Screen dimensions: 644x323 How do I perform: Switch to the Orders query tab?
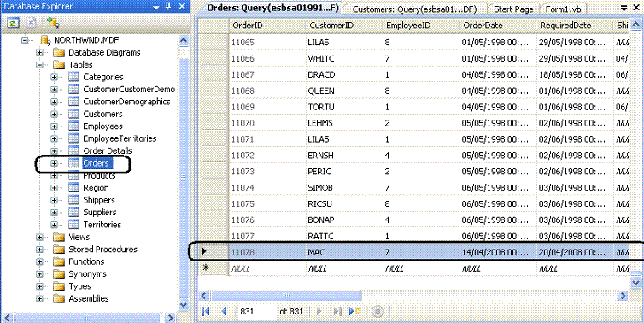(272, 9)
